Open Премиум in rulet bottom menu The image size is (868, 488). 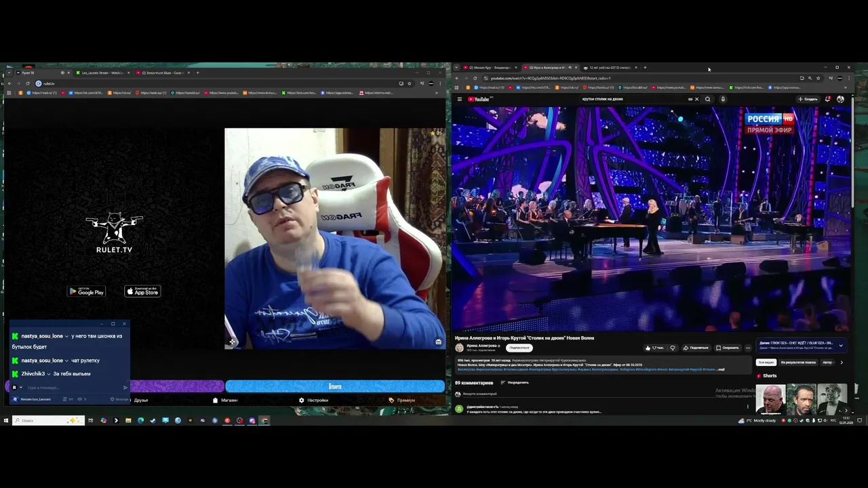point(402,400)
